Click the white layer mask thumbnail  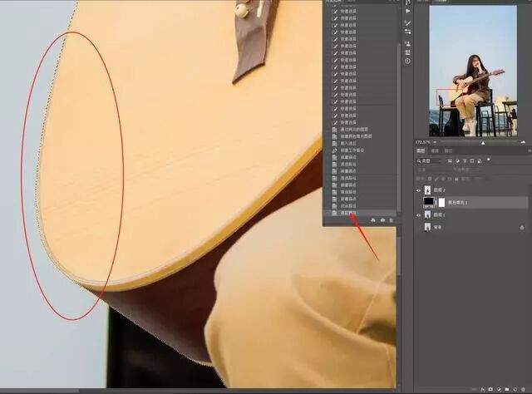click(441, 203)
